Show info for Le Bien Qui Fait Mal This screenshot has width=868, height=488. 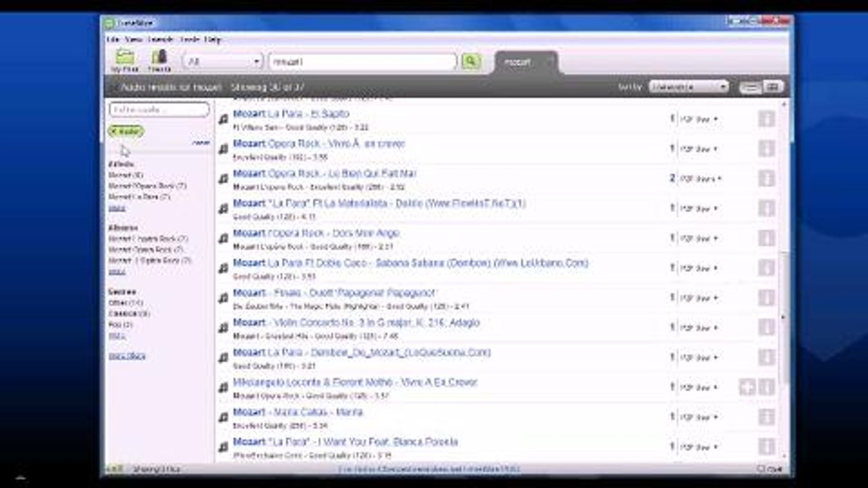(x=766, y=179)
